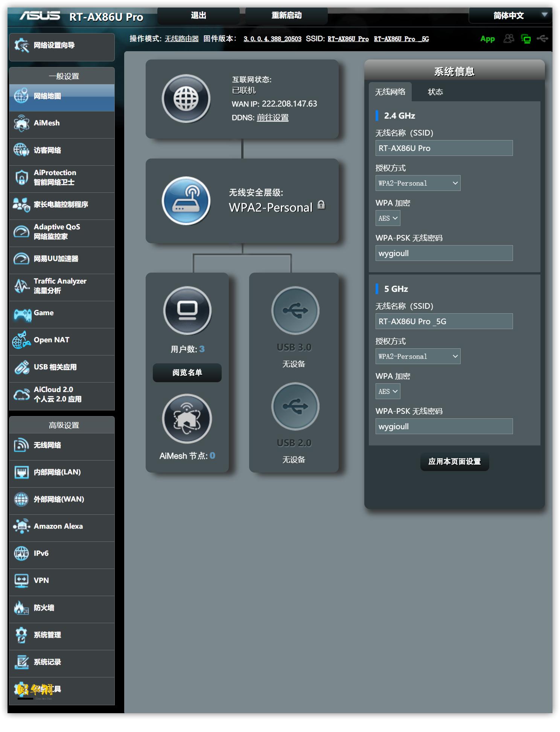Click the AiMesh 节点 count 0

coord(213,456)
